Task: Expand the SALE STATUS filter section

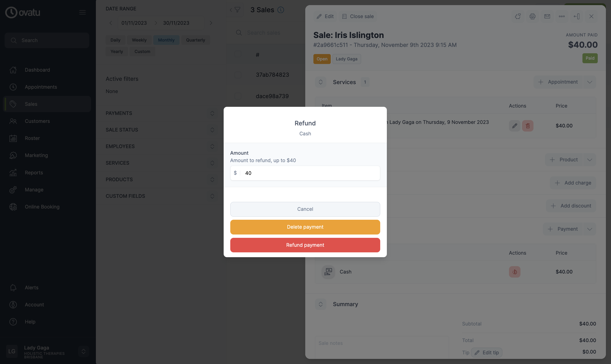Action: [160, 130]
